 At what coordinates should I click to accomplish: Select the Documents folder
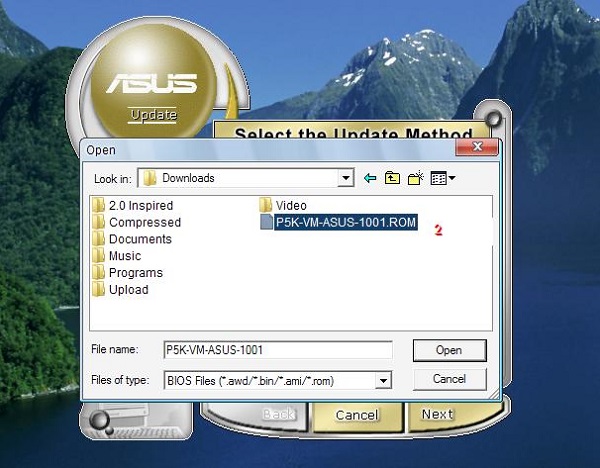pyautogui.click(x=132, y=239)
